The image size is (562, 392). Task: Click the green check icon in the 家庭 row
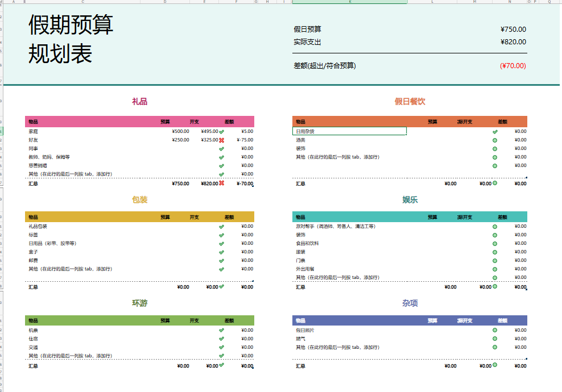221,132
